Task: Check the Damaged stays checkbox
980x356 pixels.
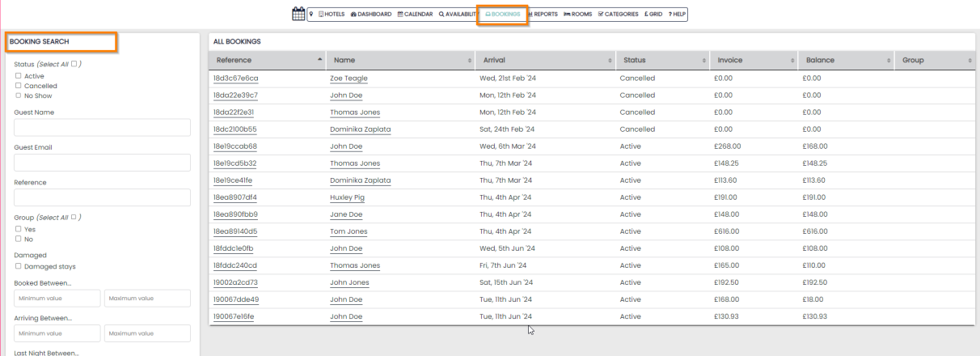Action: pyautogui.click(x=19, y=266)
